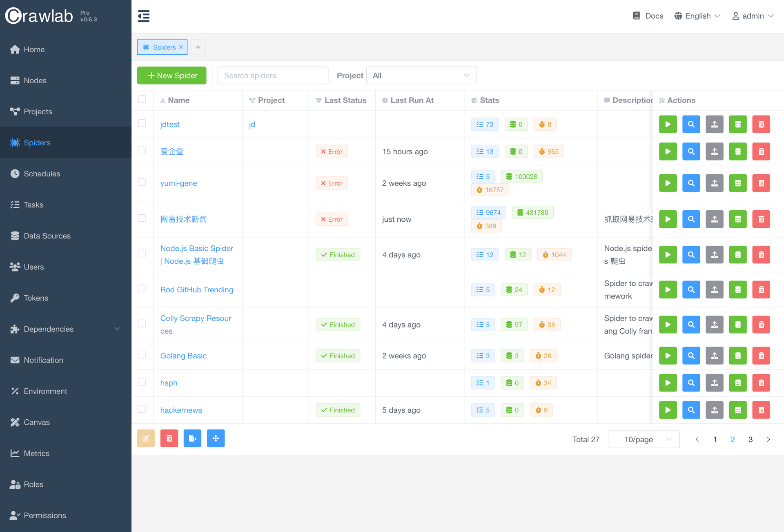Image resolution: width=784 pixels, height=532 pixels.
Task: View details of the 爱企查 spider
Action: [x=691, y=151]
